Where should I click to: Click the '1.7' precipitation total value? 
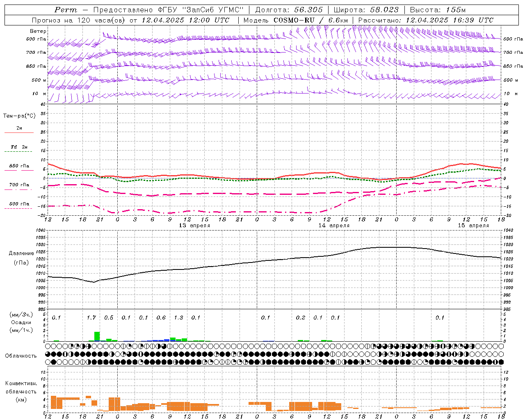(x=91, y=318)
